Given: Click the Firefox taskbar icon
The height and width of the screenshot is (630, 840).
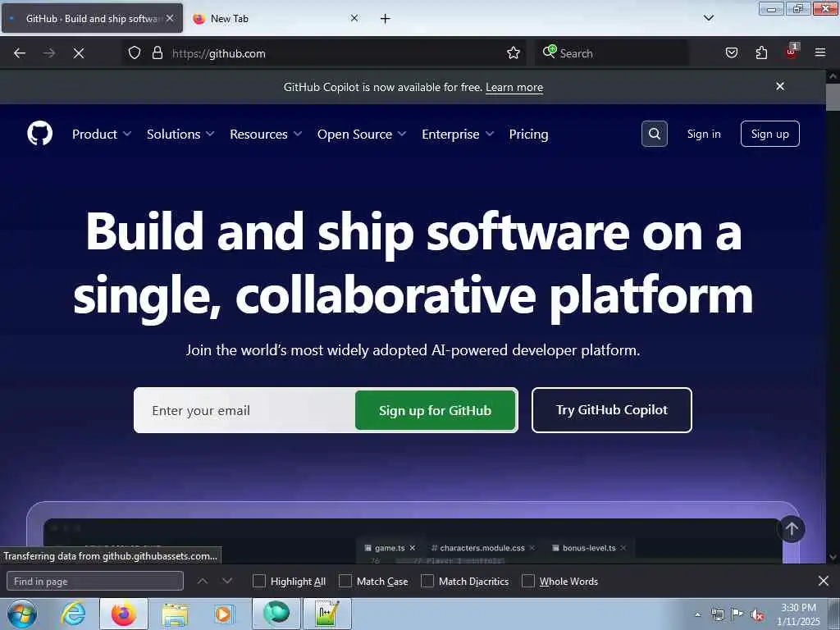Looking at the screenshot, I should tap(124, 614).
